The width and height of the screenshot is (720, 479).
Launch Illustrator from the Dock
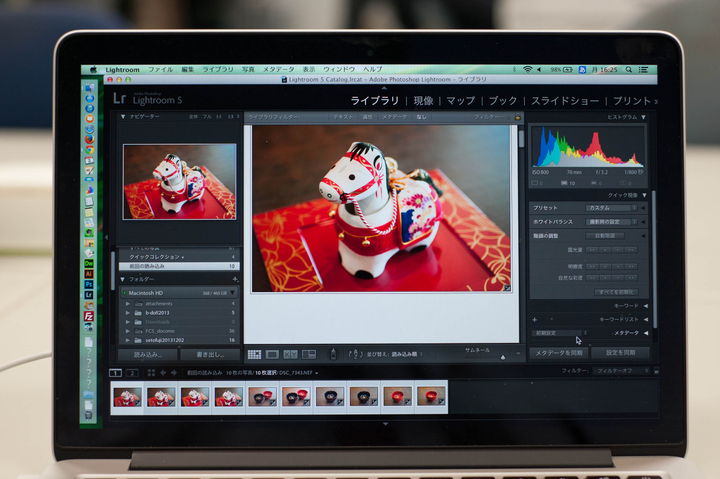point(89,274)
